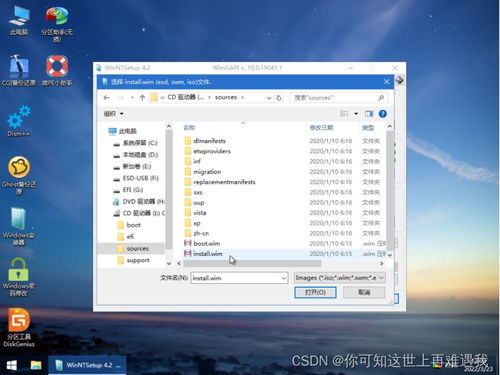The width and height of the screenshot is (500, 375).
Task: Open File Explorer from the taskbar
Action: point(36,365)
